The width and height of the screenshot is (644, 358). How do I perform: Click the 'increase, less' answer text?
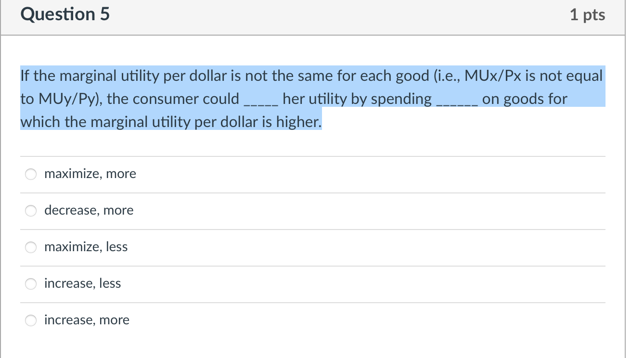(82, 283)
